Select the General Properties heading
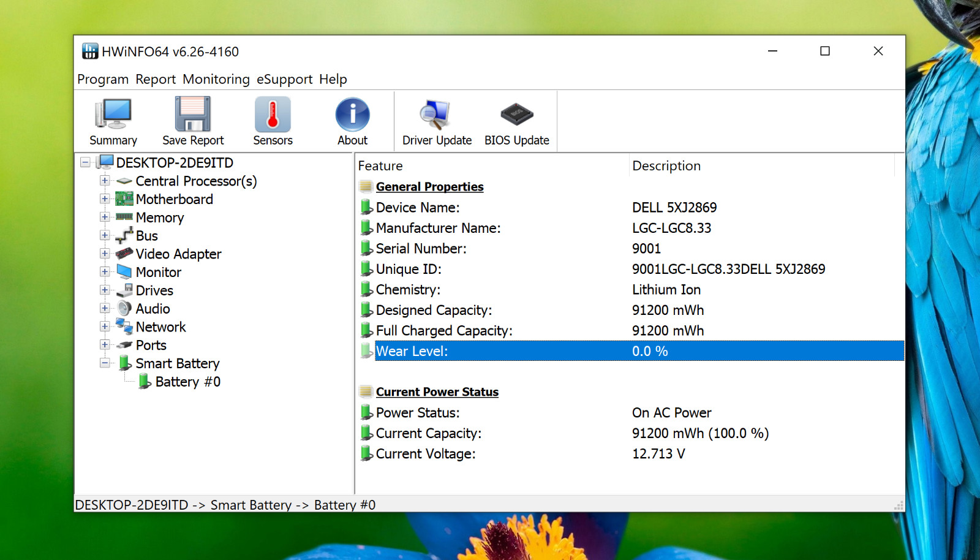 click(429, 186)
